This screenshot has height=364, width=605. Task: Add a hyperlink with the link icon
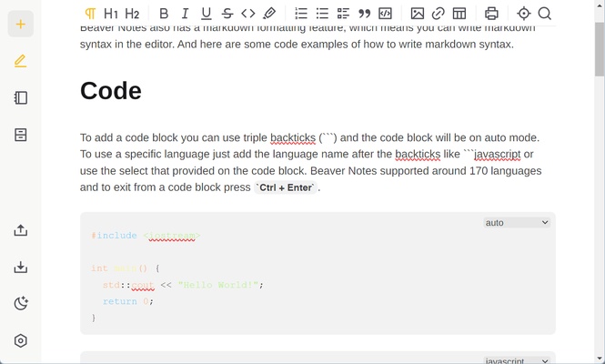click(x=438, y=14)
